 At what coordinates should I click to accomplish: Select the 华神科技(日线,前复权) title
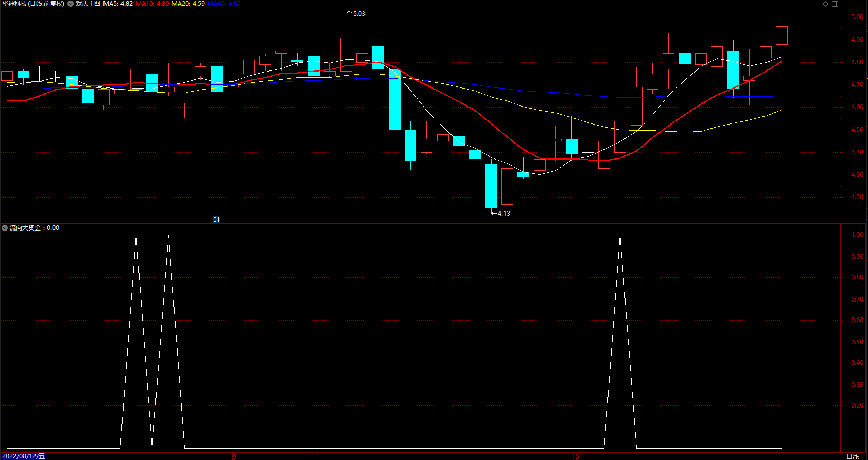pyautogui.click(x=33, y=4)
